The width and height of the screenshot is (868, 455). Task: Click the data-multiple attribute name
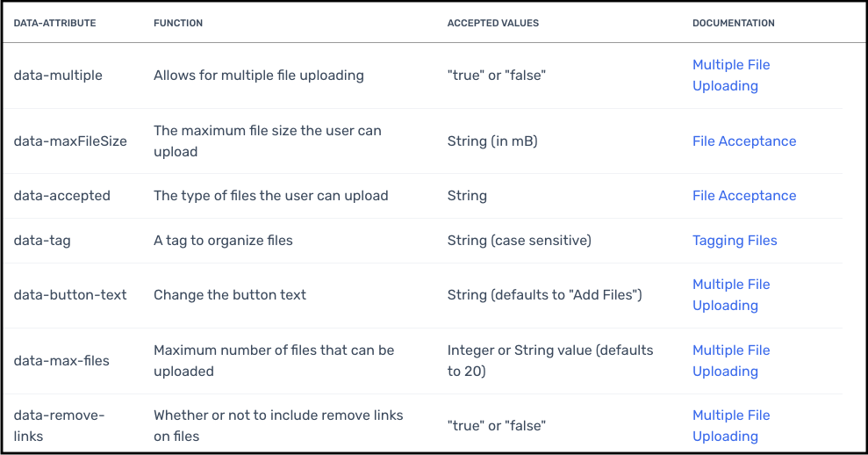(x=58, y=76)
